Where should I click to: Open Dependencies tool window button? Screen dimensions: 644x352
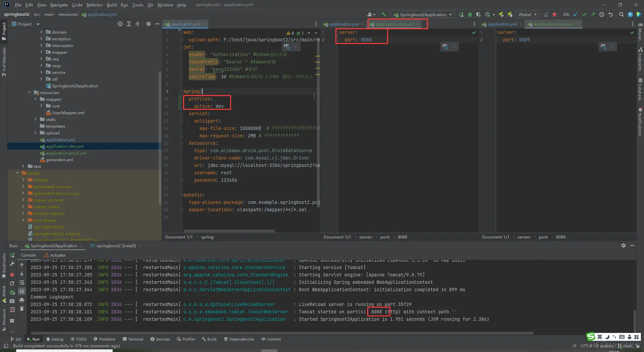[239, 339]
